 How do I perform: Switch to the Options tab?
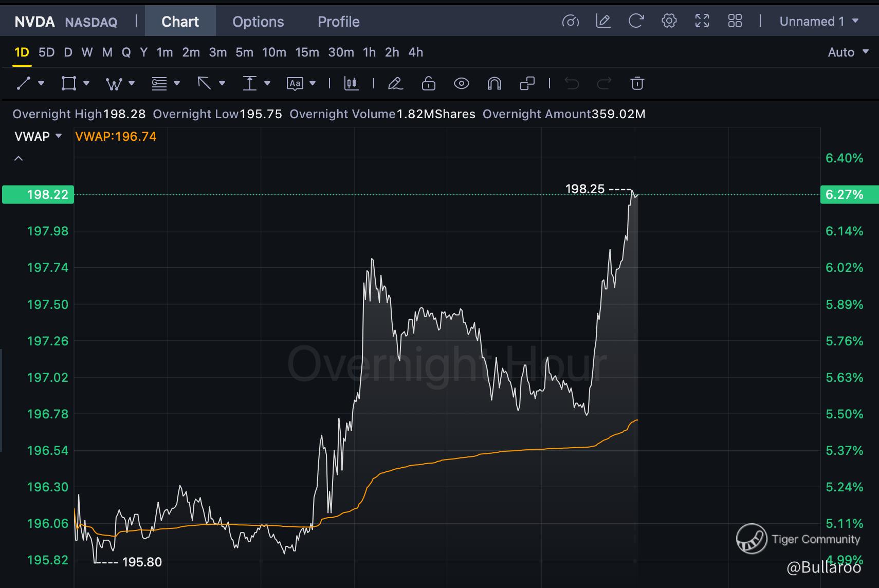point(258,21)
